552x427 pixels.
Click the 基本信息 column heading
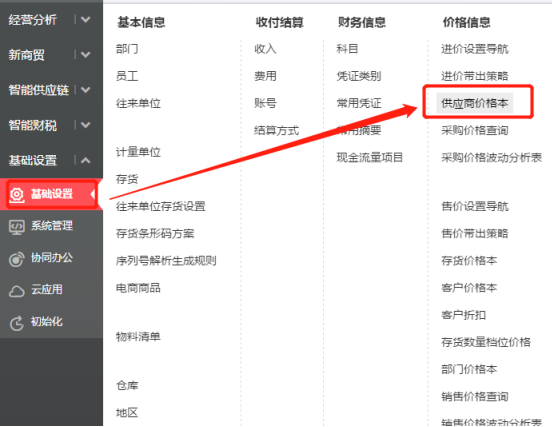pyautogui.click(x=141, y=22)
